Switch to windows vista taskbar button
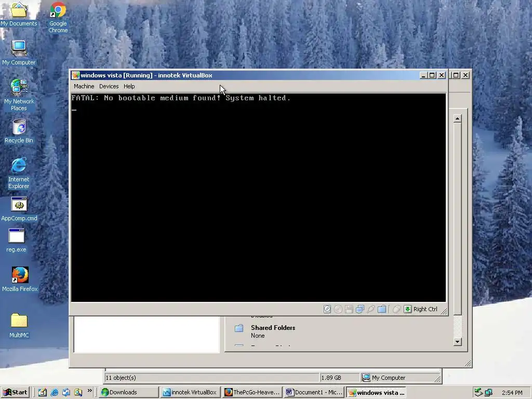The height and width of the screenshot is (399, 532). click(376, 392)
